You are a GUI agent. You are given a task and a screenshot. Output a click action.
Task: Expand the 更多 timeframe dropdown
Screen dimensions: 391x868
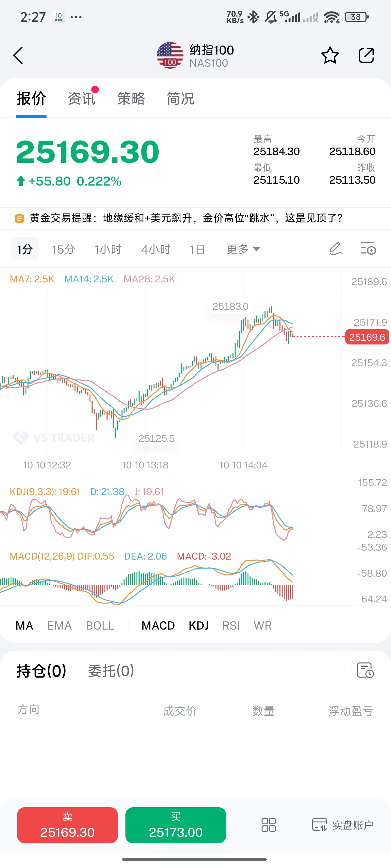[243, 249]
